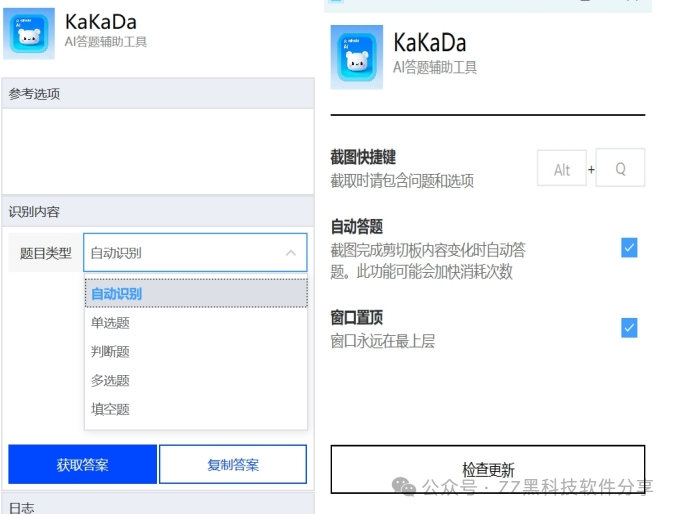Open the 题目类型 combo box showing 自动识别
Screen dimensions: 675x514
click(195, 253)
